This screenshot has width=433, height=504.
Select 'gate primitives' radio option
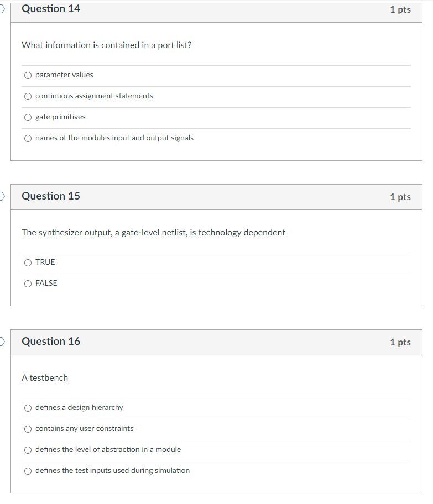(28, 117)
